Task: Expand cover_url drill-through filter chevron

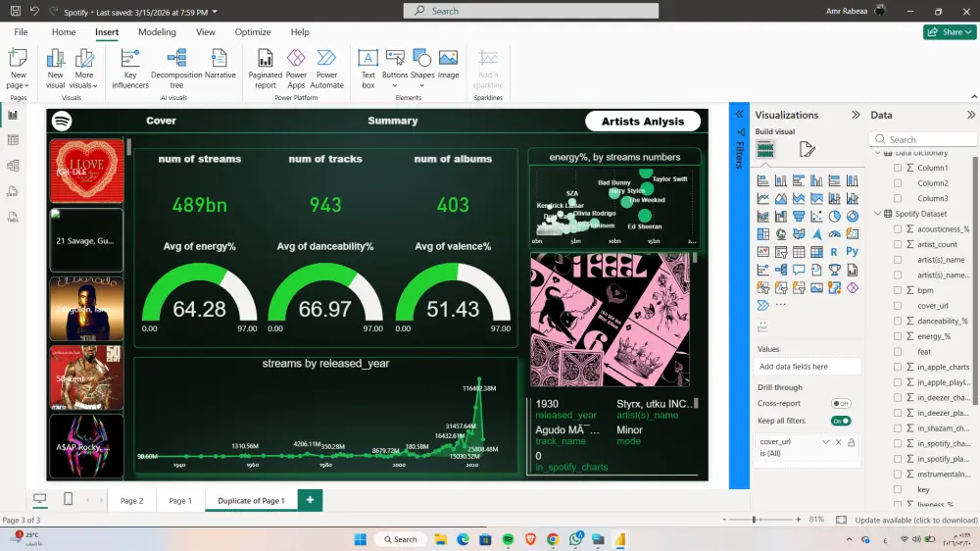Action: coord(825,441)
